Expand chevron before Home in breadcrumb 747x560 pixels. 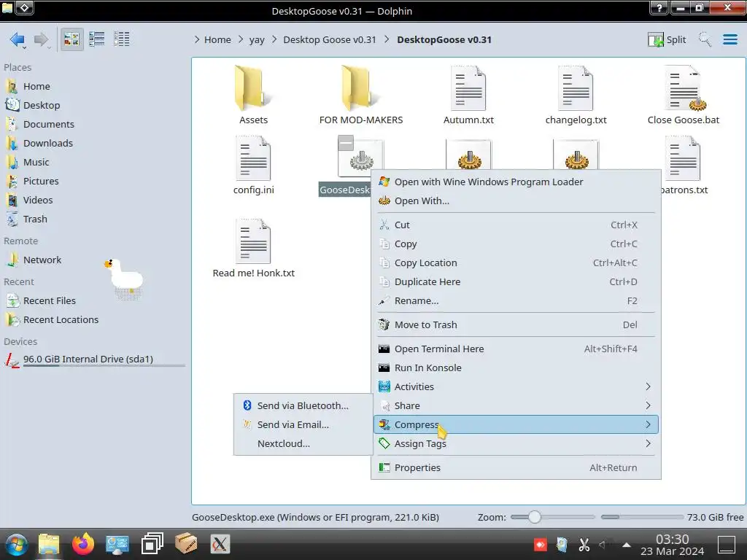197,39
